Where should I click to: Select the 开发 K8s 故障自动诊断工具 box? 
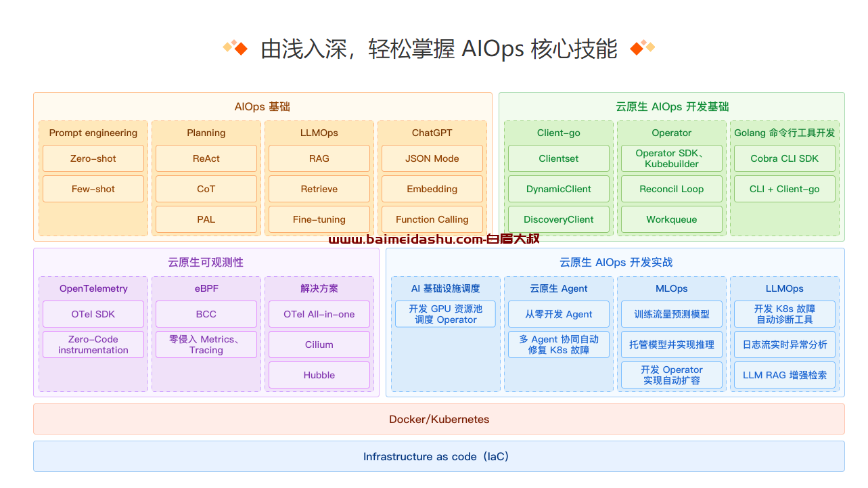(x=785, y=314)
